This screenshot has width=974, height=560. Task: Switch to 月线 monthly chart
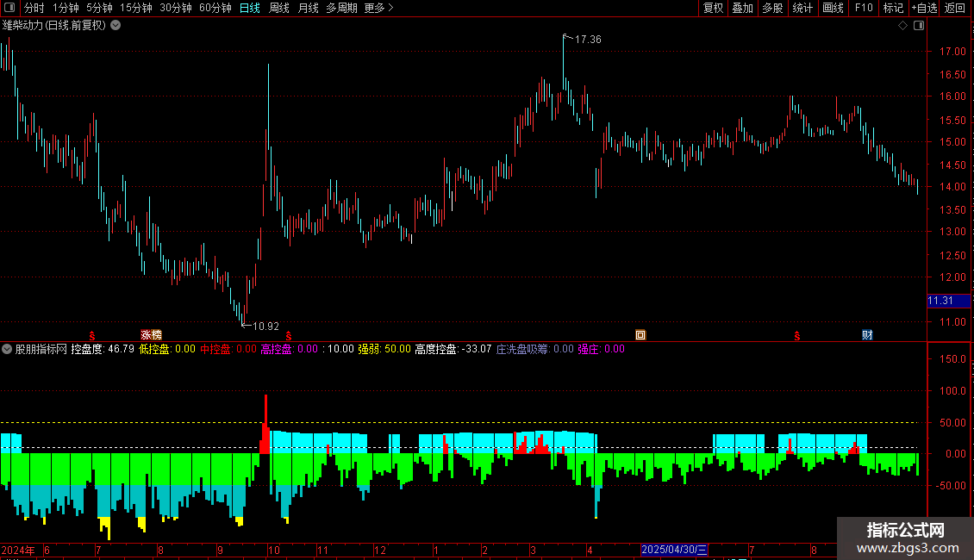308,8
